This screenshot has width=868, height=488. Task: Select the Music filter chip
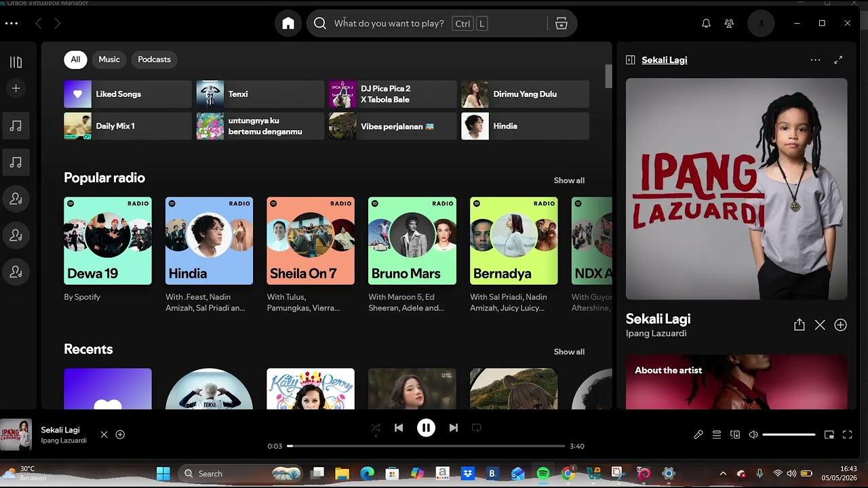[x=109, y=60]
